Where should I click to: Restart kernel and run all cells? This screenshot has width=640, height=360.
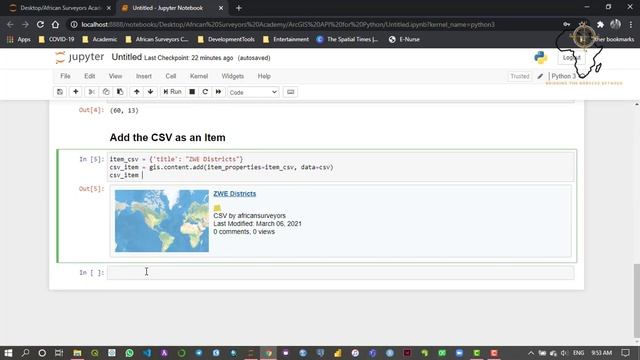tap(218, 92)
